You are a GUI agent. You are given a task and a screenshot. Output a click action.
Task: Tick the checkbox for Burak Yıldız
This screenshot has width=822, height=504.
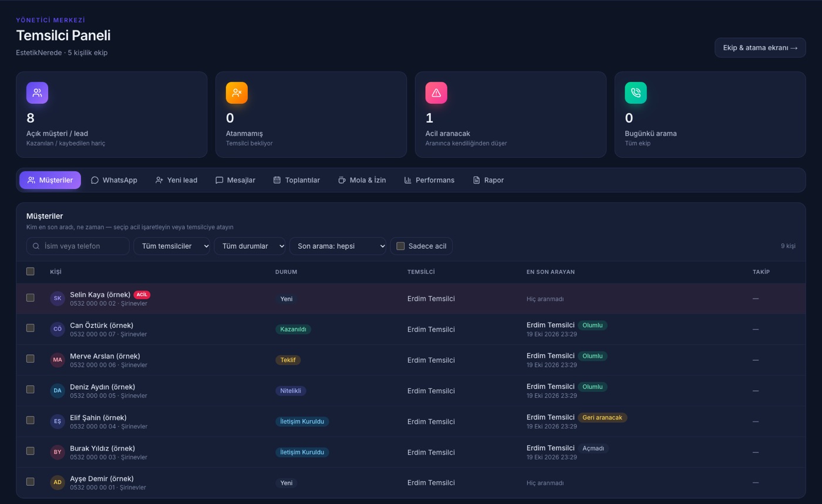pos(31,451)
